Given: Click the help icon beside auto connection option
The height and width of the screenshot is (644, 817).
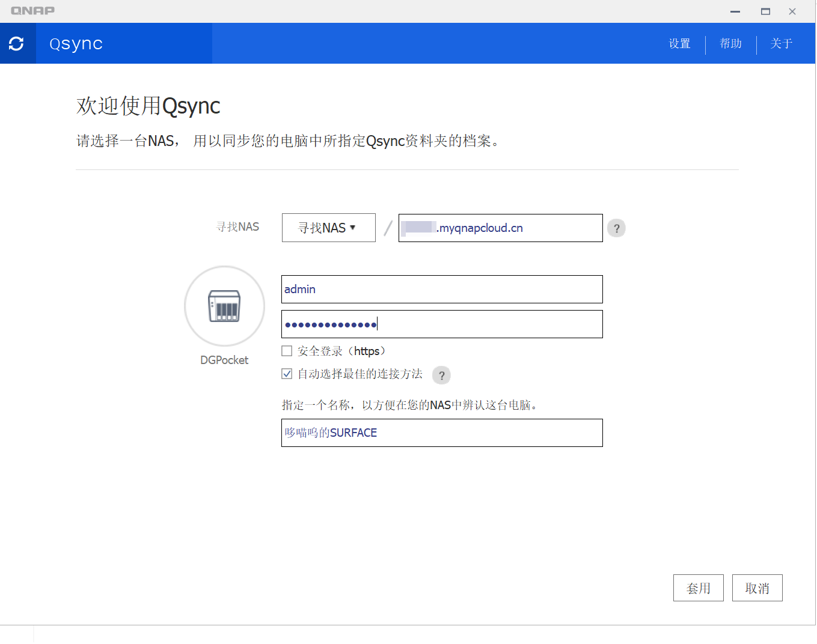Looking at the screenshot, I should click(x=441, y=375).
